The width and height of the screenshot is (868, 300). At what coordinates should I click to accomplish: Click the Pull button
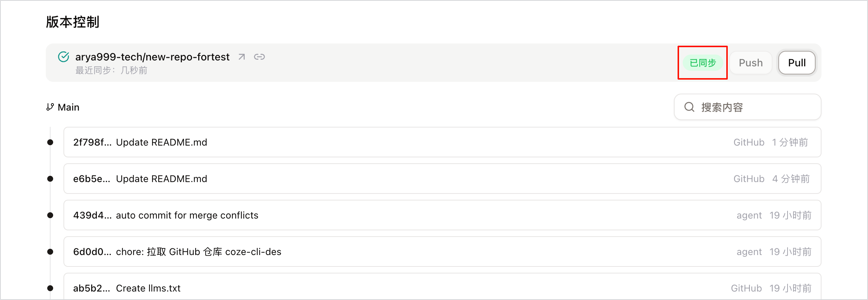pyautogui.click(x=797, y=63)
